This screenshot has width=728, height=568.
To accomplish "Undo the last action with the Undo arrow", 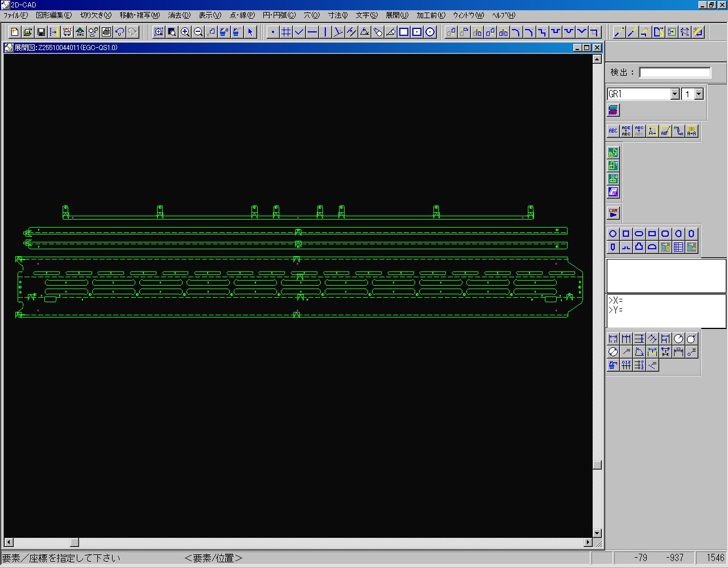I will 119,32.
